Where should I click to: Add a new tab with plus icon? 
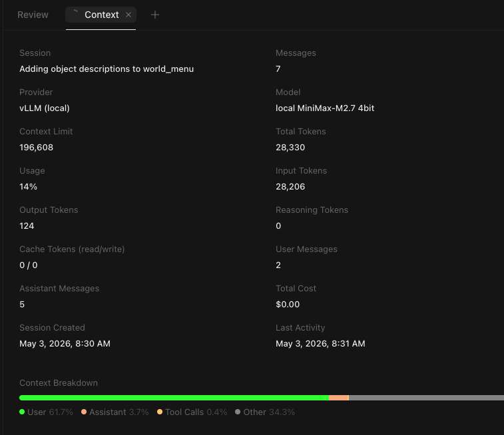point(155,15)
